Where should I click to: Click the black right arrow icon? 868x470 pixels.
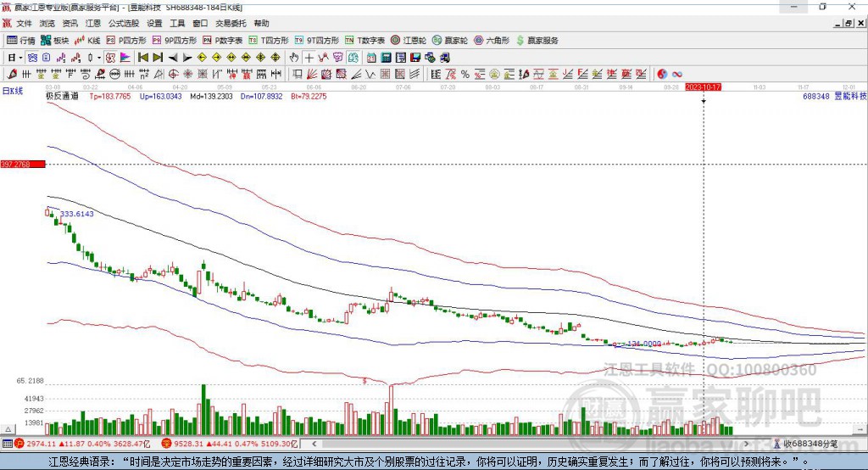click(x=187, y=58)
